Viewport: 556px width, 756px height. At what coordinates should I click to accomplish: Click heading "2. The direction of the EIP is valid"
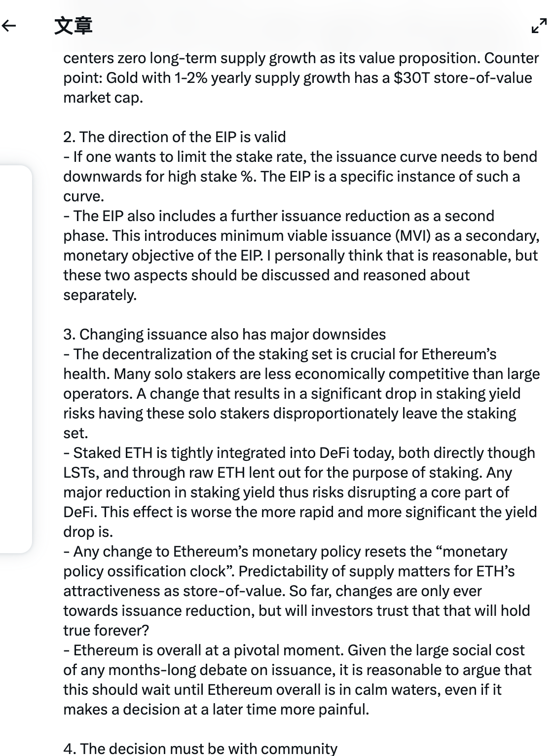175,137
